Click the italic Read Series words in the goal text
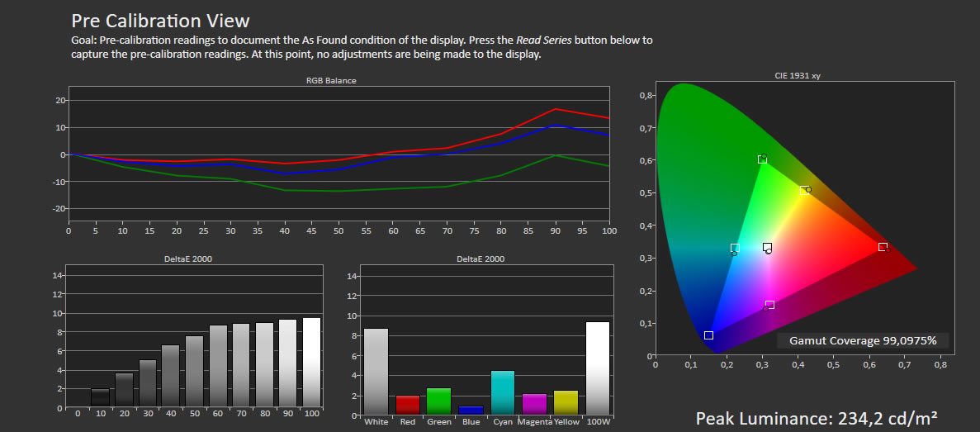 click(x=543, y=40)
